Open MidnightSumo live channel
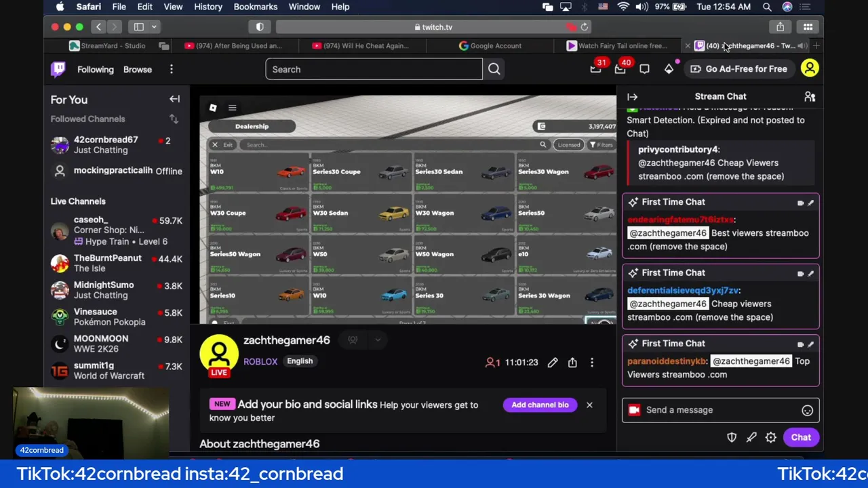This screenshot has height=488, width=868. (x=117, y=290)
